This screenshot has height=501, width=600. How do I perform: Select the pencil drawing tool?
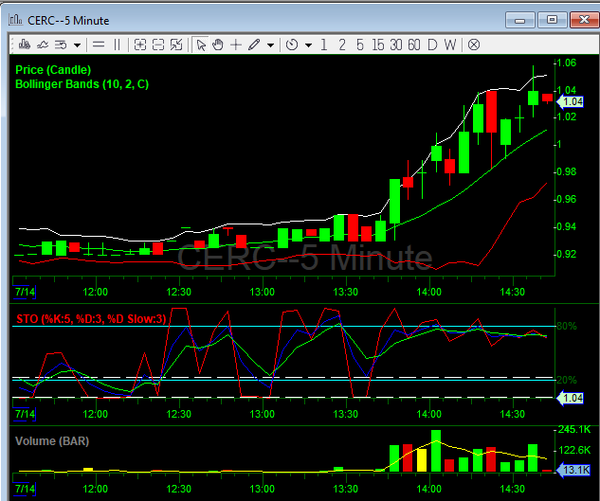pos(254,44)
